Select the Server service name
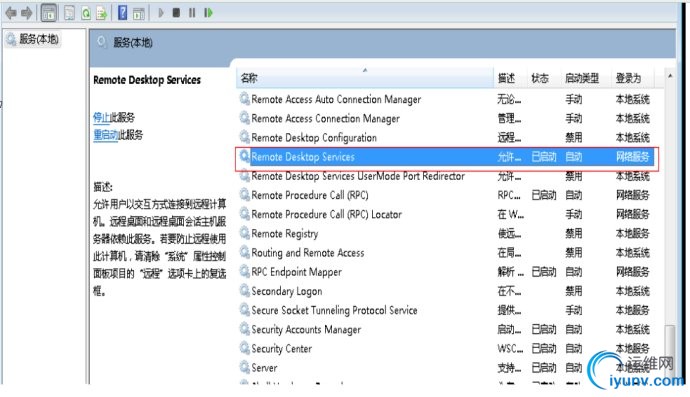 coord(264,368)
